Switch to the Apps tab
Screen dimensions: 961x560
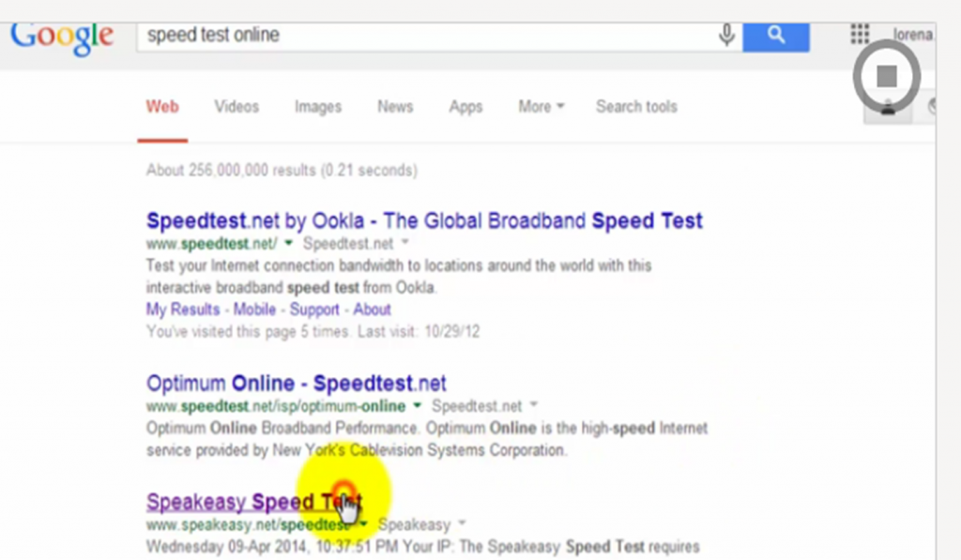[x=465, y=107]
